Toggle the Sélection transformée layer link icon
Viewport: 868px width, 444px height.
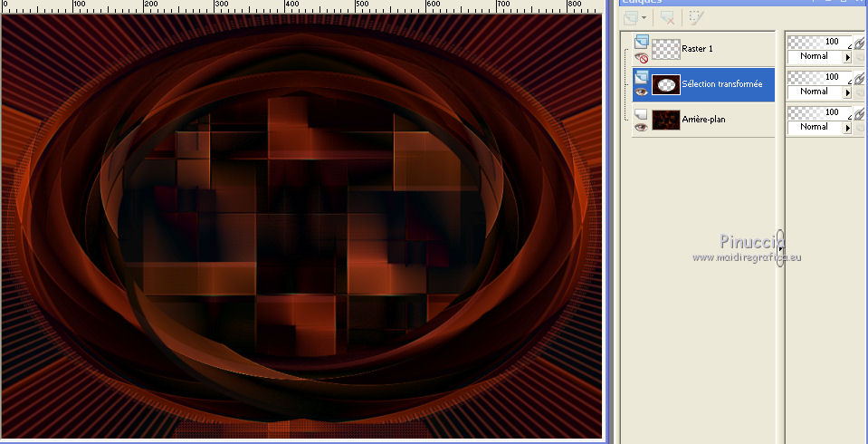click(x=859, y=79)
